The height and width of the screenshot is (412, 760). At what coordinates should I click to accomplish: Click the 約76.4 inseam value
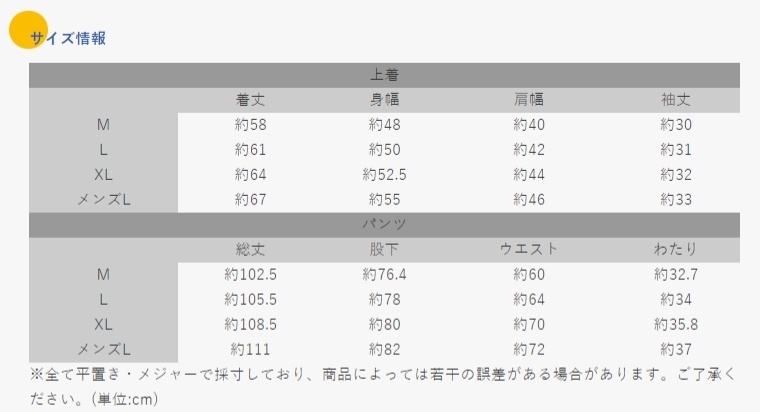(384, 275)
